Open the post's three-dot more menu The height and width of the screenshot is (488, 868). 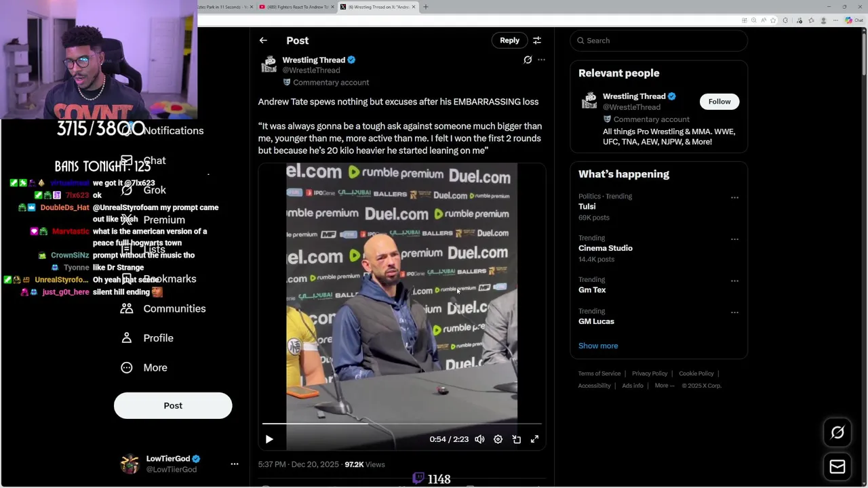(x=541, y=60)
